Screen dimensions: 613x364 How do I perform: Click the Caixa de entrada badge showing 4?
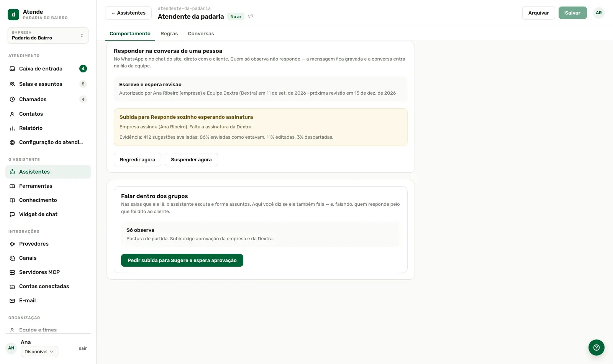click(x=83, y=69)
